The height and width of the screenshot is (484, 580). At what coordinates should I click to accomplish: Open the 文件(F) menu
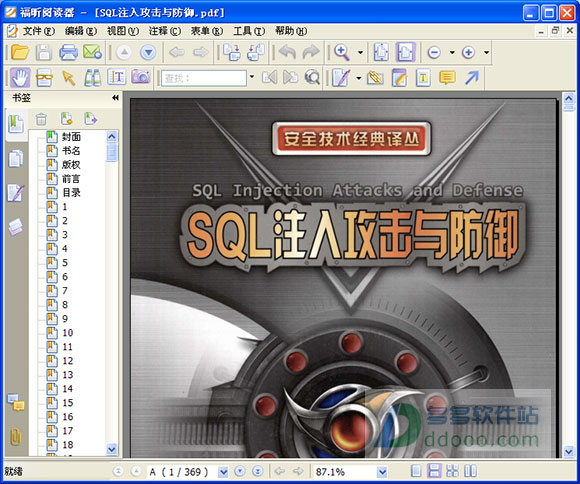pos(38,31)
